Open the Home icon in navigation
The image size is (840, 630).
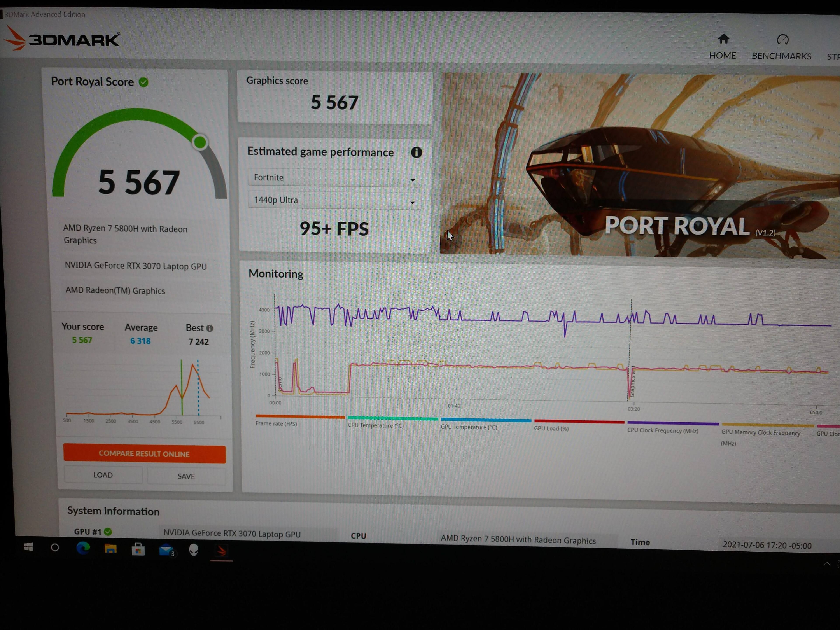click(x=723, y=39)
